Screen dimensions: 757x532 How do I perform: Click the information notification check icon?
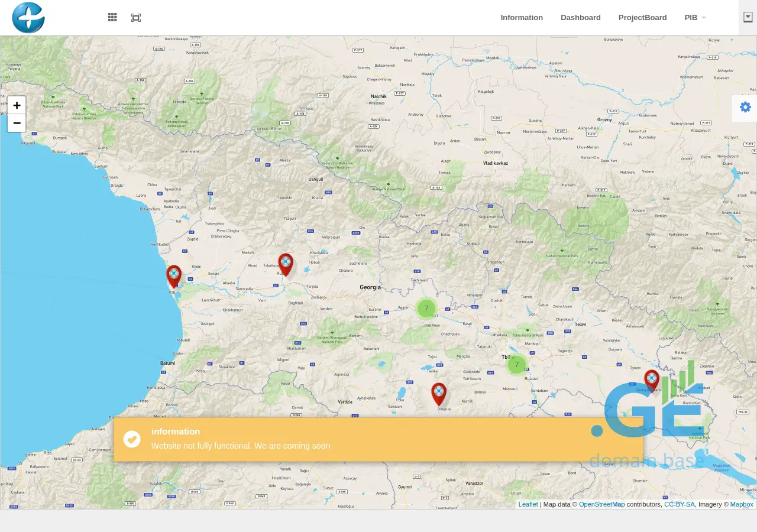click(132, 439)
